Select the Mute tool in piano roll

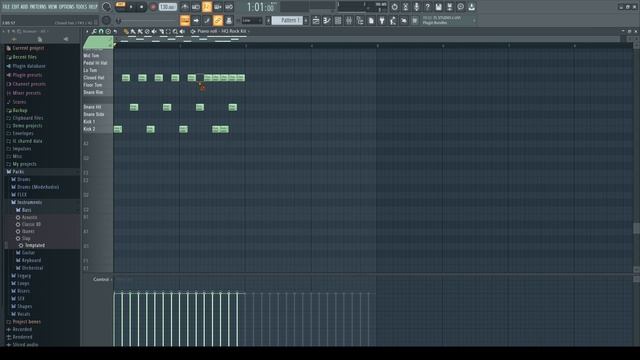tap(154, 31)
